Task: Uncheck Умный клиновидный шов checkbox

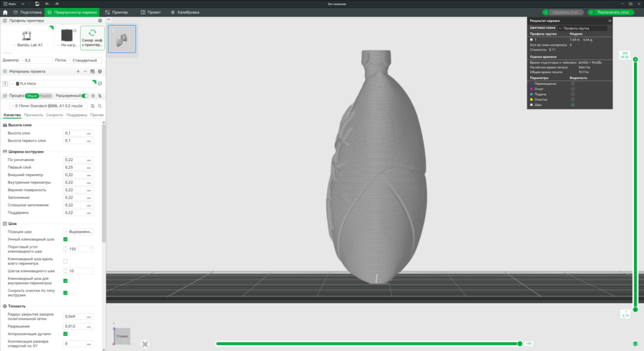Action: click(65, 239)
